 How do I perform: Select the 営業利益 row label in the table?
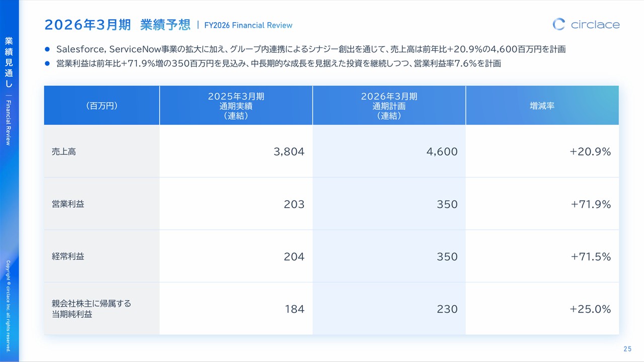coord(68,204)
